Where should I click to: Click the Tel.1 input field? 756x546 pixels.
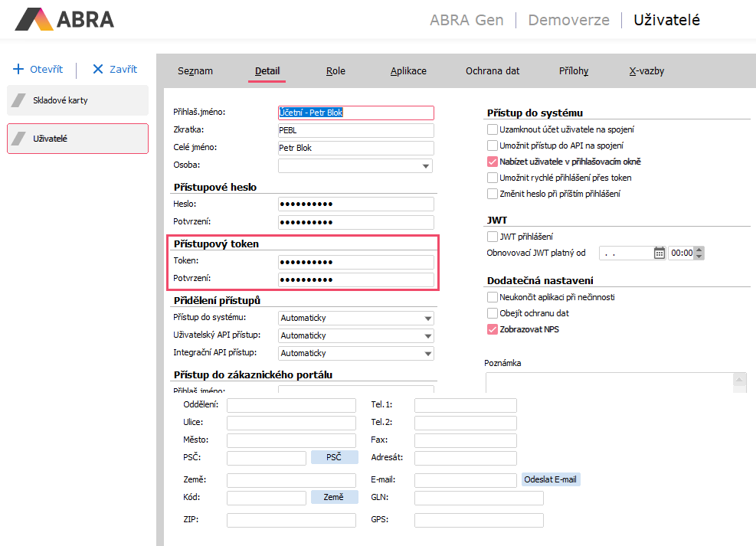click(x=465, y=405)
